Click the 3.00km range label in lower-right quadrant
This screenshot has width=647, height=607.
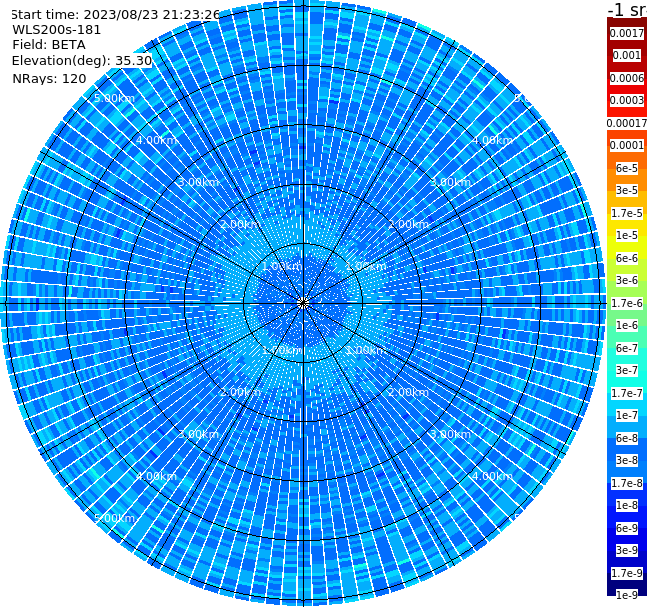(450, 434)
